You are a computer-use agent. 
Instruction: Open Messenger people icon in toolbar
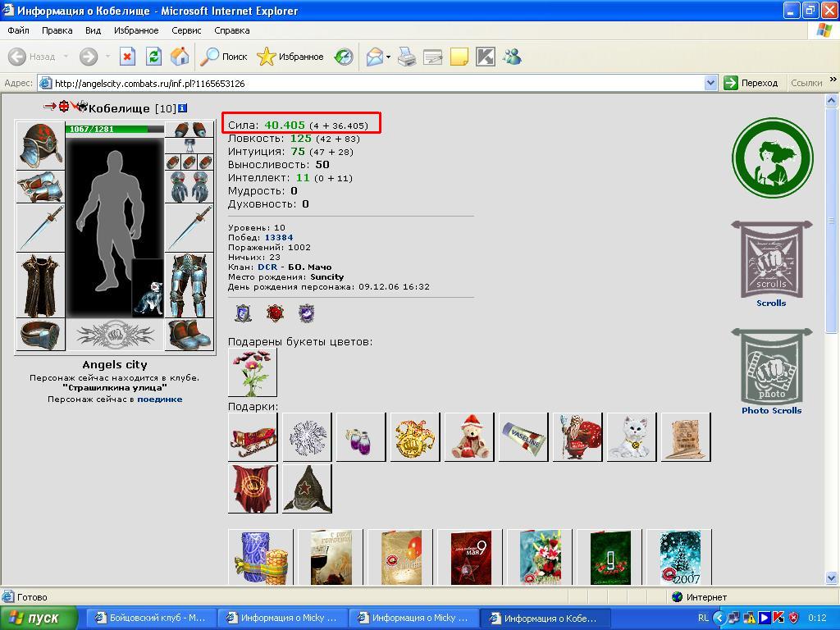click(512, 57)
